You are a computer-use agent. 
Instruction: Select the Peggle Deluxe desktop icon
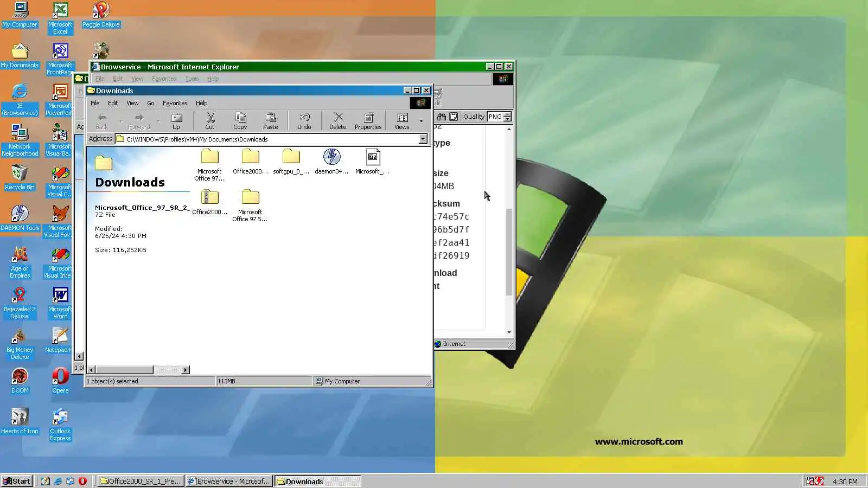(101, 15)
